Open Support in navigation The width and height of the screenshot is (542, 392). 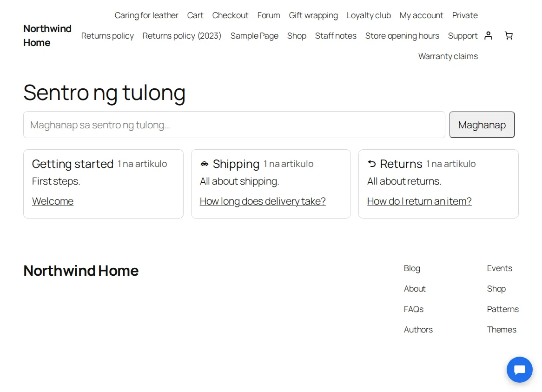pyautogui.click(x=463, y=36)
